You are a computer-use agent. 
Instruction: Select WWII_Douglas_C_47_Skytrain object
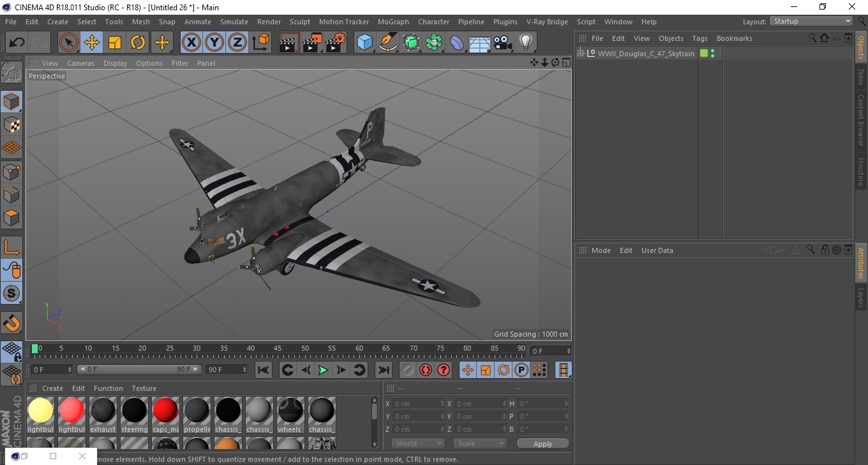[x=646, y=54]
